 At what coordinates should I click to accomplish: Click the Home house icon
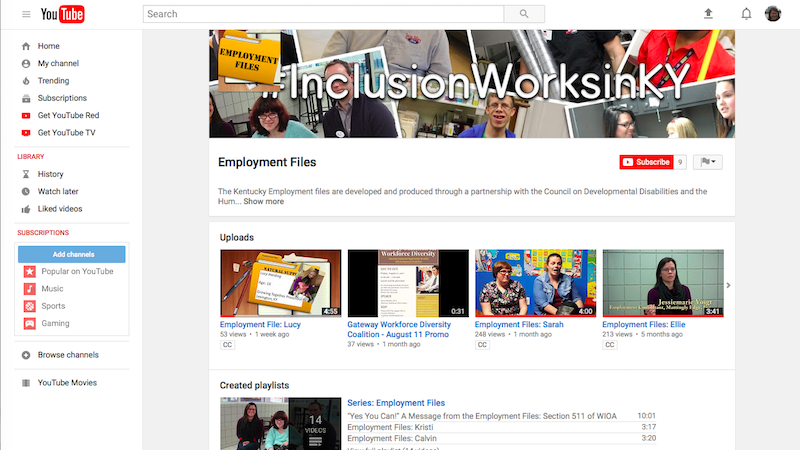[26, 46]
